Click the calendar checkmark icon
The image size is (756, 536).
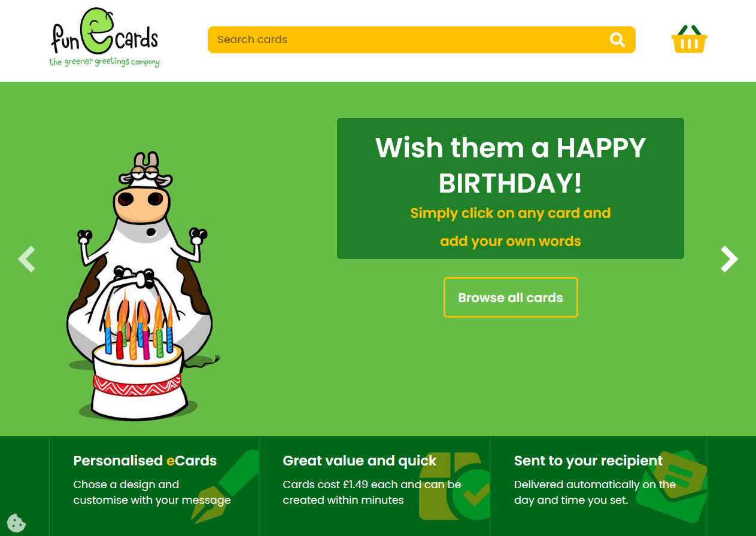pos(455,486)
